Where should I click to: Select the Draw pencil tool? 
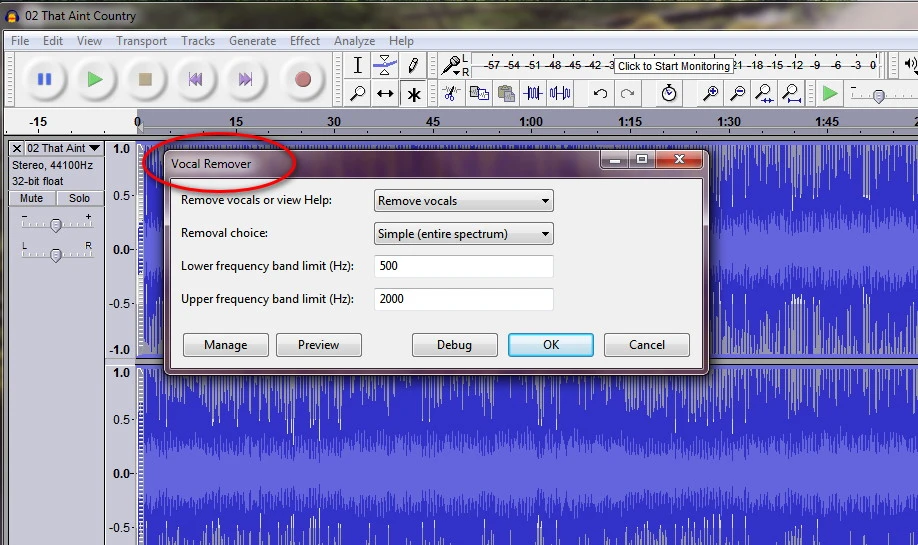pos(412,65)
